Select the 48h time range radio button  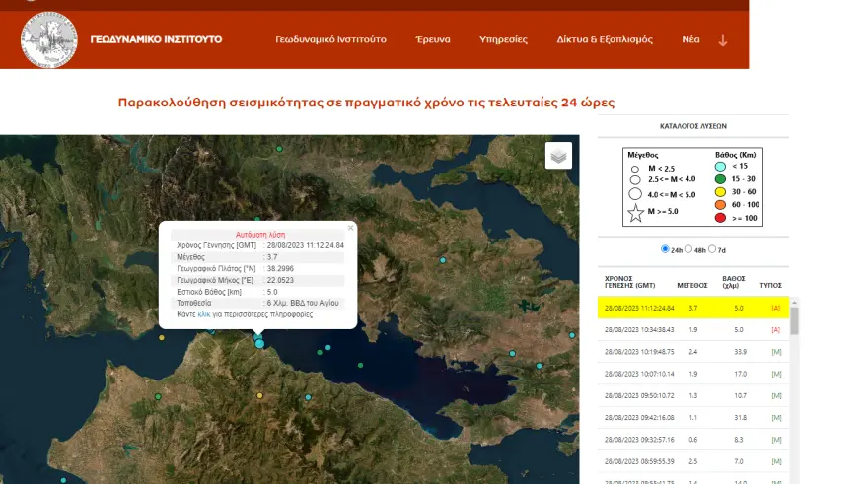tap(688, 249)
